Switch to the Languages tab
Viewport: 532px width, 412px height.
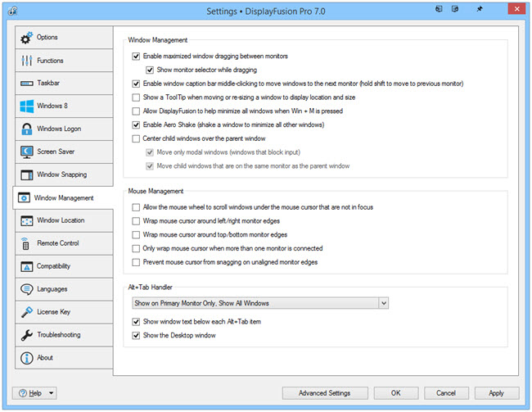coord(64,289)
